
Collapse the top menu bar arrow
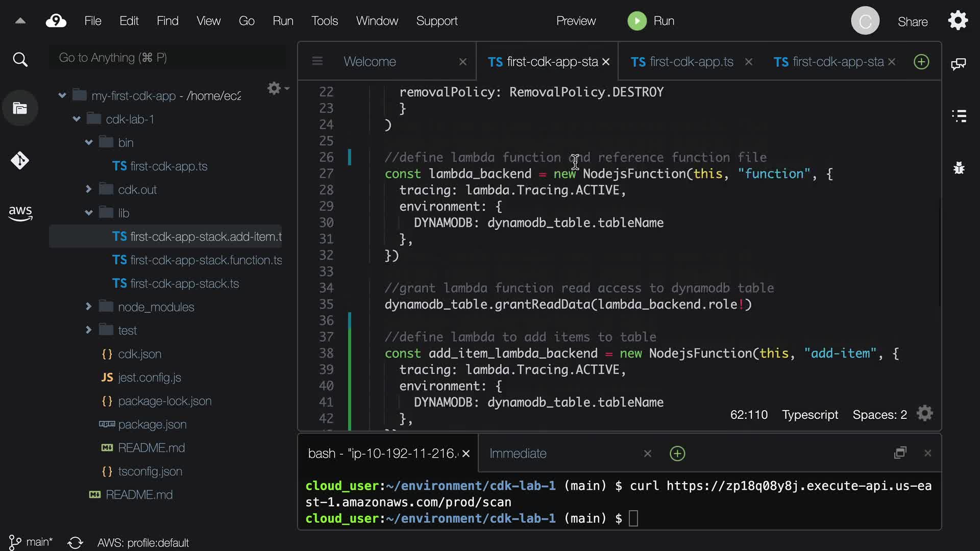20,21
